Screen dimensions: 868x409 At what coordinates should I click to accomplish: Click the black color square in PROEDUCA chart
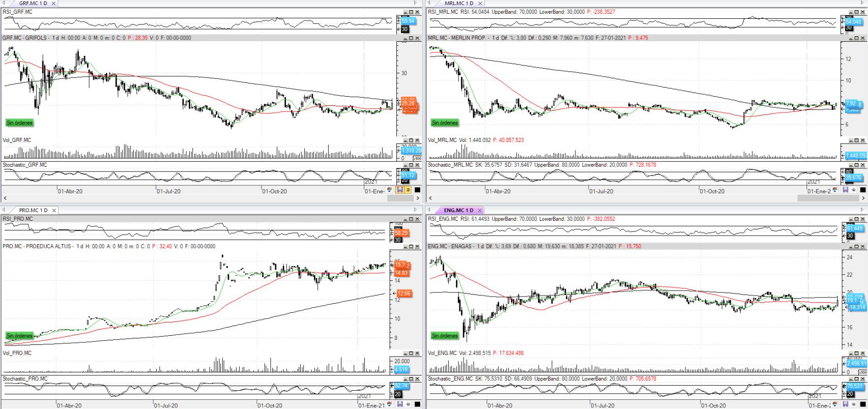coord(417,404)
